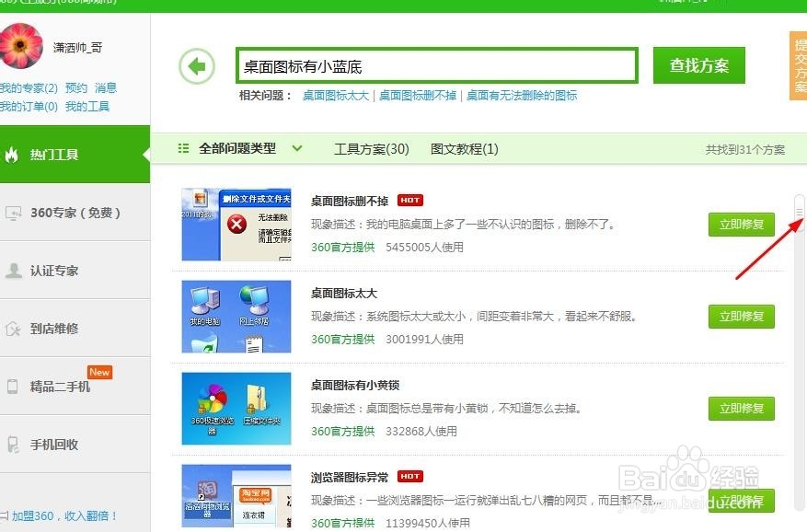Screen dimensions: 807x532
Task: Click the username 潇洒帅_哥
Action: click(77, 48)
